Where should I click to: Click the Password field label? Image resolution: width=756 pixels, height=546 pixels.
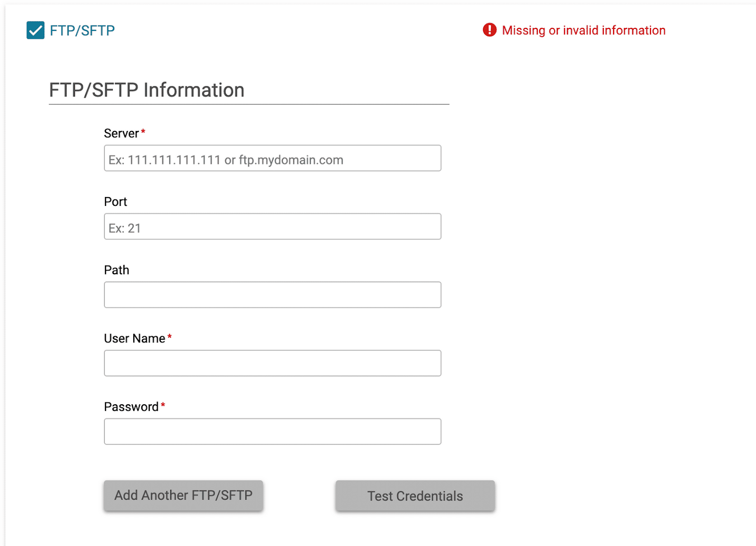coord(131,407)
